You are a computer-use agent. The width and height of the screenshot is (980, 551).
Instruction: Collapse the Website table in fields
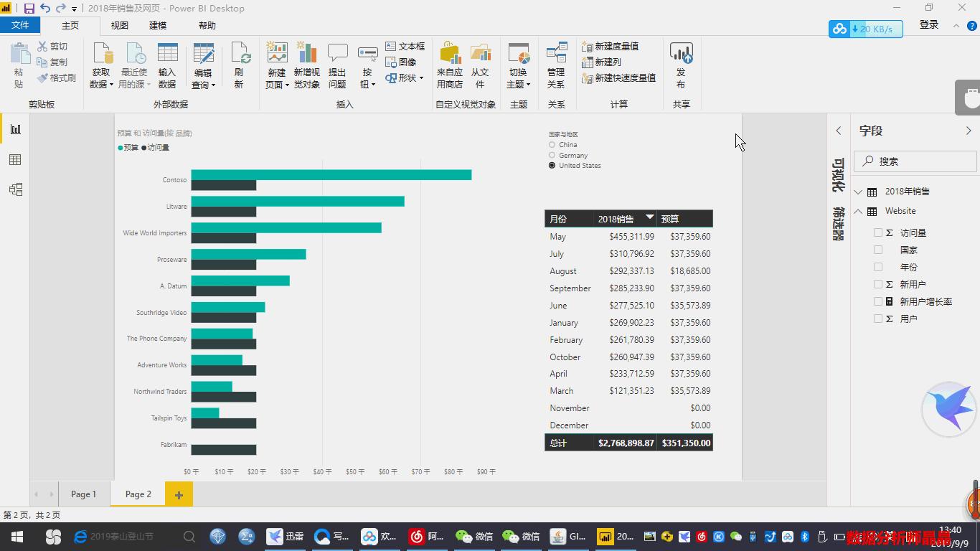click(x=858, y=211)
